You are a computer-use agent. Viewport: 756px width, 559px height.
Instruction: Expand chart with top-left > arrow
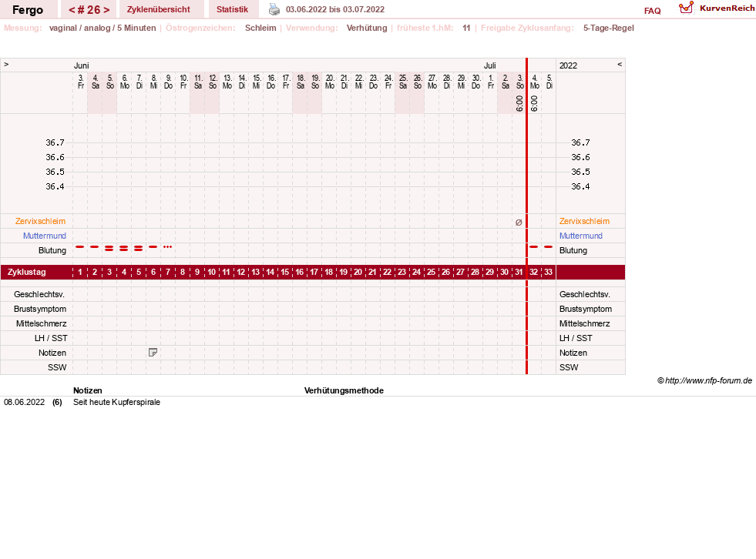click(x=6, y=65)
